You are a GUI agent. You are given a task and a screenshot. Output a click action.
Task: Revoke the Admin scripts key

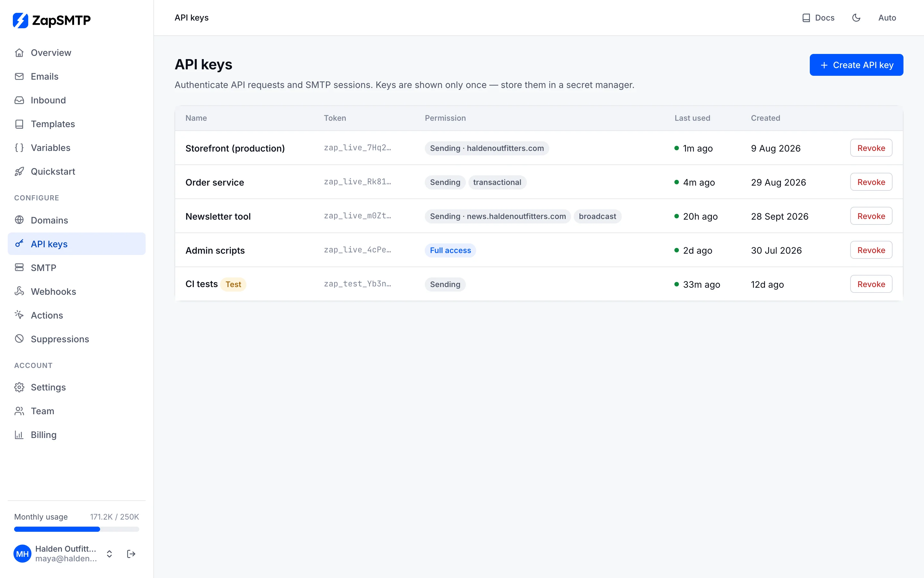[871, 250]
